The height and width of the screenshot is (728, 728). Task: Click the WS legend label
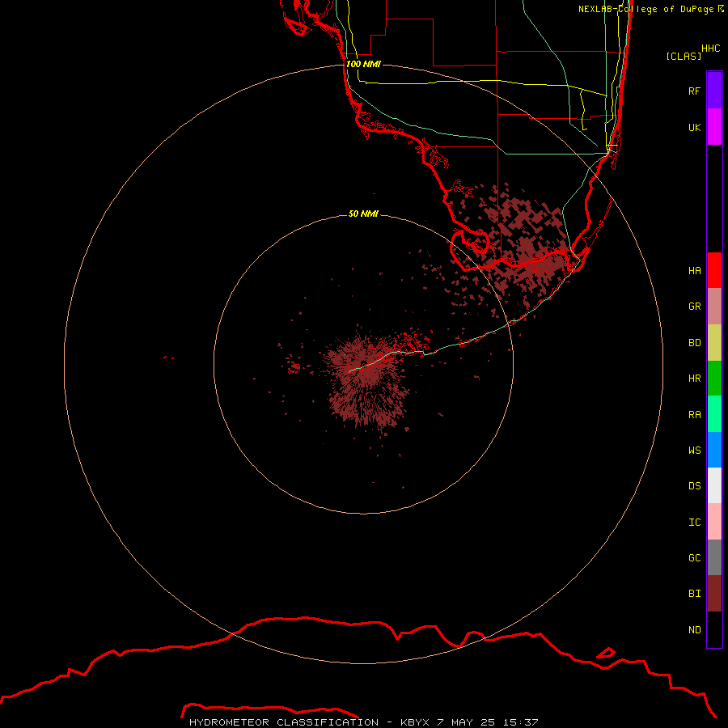tap(695, 450)
